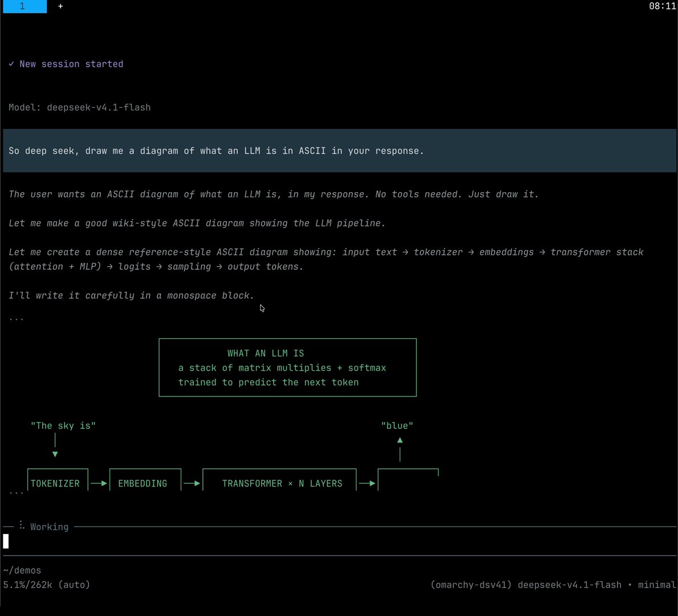Click the 'Working' status label
The image size is (678, 616).
click(x=49, y=527)
